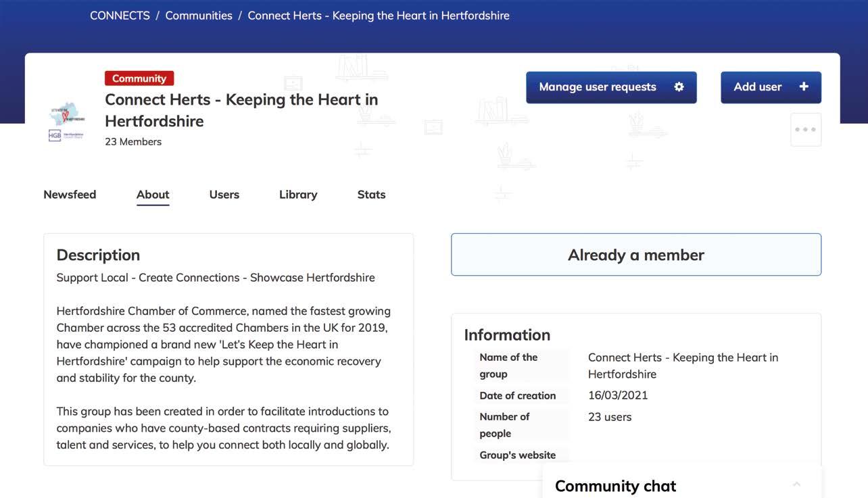The image size is (868, 498).
Task: Click the community title heading
Action: click(241, 110)
